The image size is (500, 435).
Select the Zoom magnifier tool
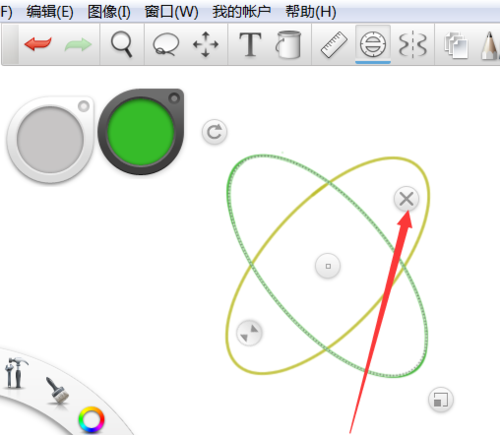point(122,44)
